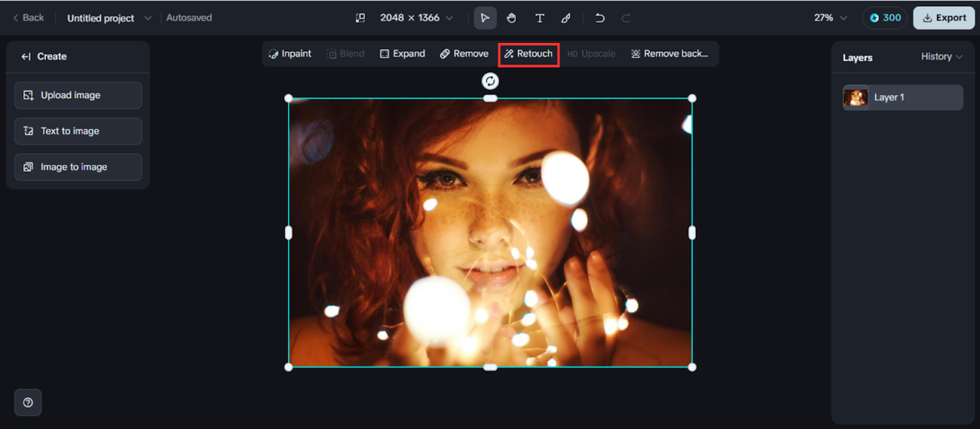The image size is (980, 429).
Task: Choose the Inpaint tool
Action: 290,54
